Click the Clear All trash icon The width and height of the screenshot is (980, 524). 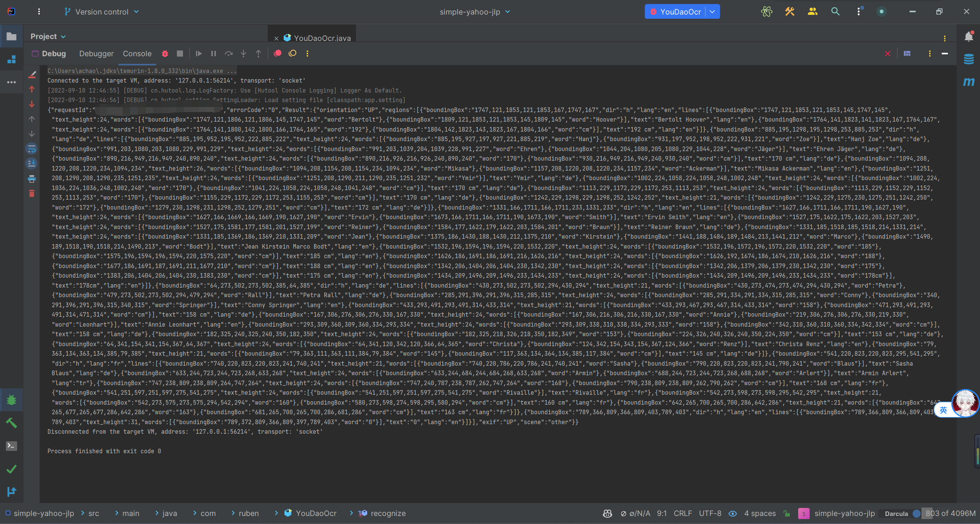tap(32, 194)
